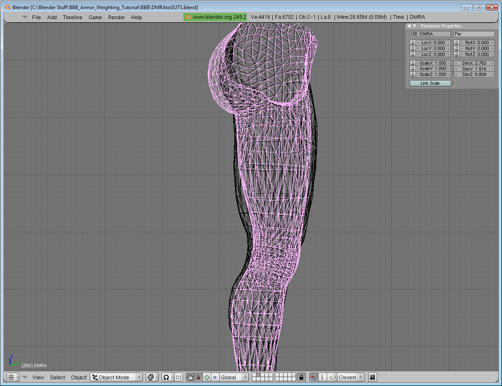This screenshot has width=502, height=386.
Task: Toggle LocY lock icon
Action: point(412,48)
